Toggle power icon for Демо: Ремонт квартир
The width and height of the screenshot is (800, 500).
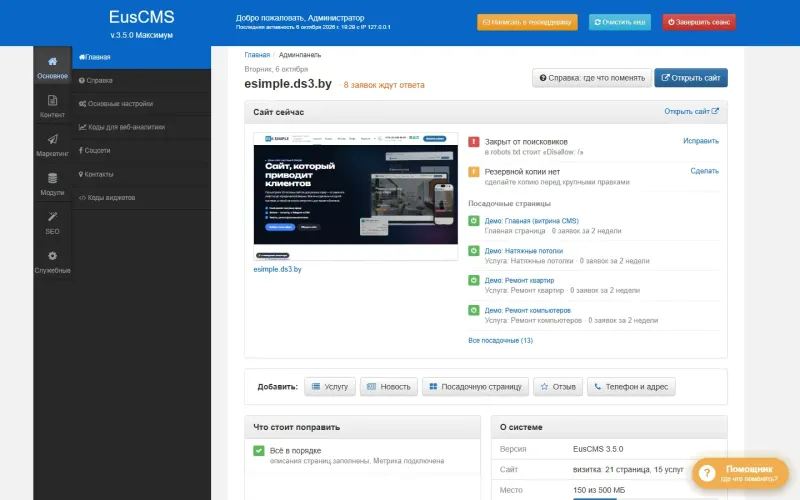coord(474,281)
